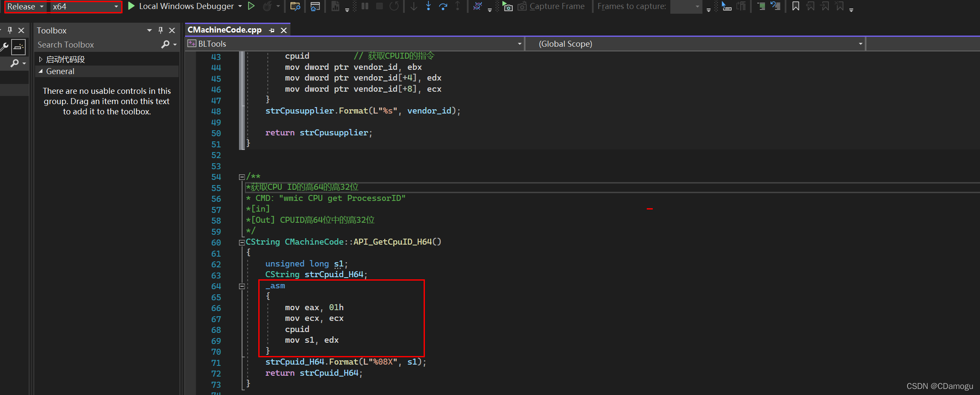Click the selected button-with-spark icon in left panel
Image resolution: width=980 pixels, height=395 pixels.
[18, 47]
